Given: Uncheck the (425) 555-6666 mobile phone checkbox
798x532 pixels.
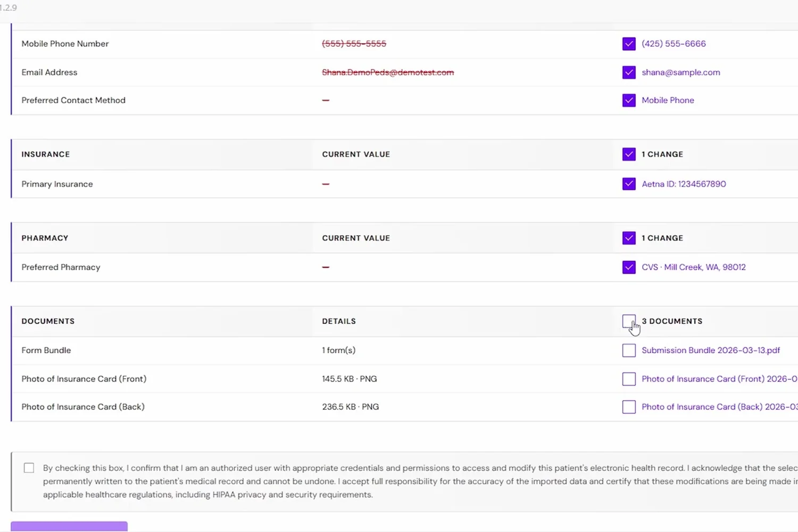Looking at the screenshot, I should 629,44.
